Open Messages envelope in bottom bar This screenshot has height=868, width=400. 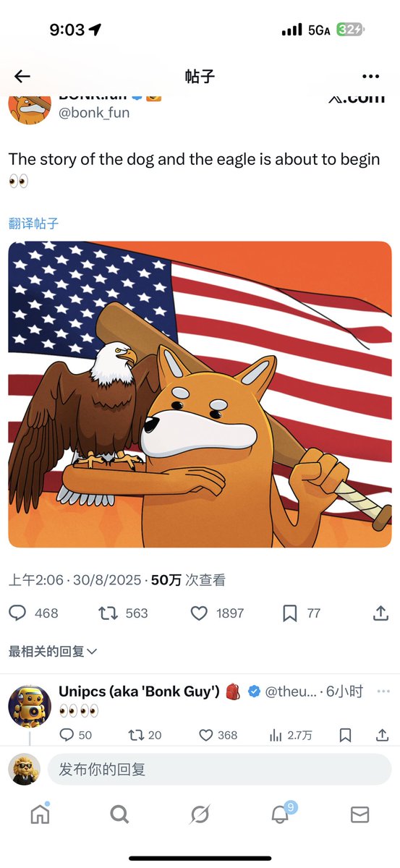click(x=359, y=814)
